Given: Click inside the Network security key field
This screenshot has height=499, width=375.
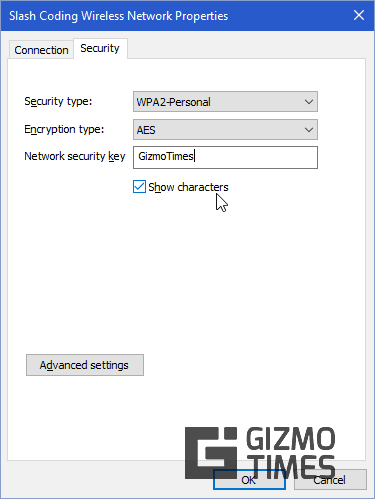Looking at the screenshot, I should tap(225, 157).
